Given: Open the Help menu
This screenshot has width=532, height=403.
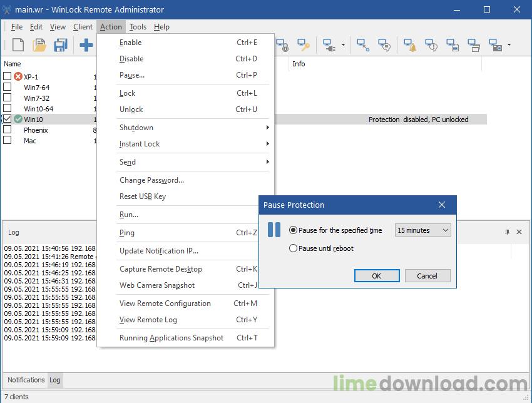Looking at the screenshot, I should pos(161,27).
